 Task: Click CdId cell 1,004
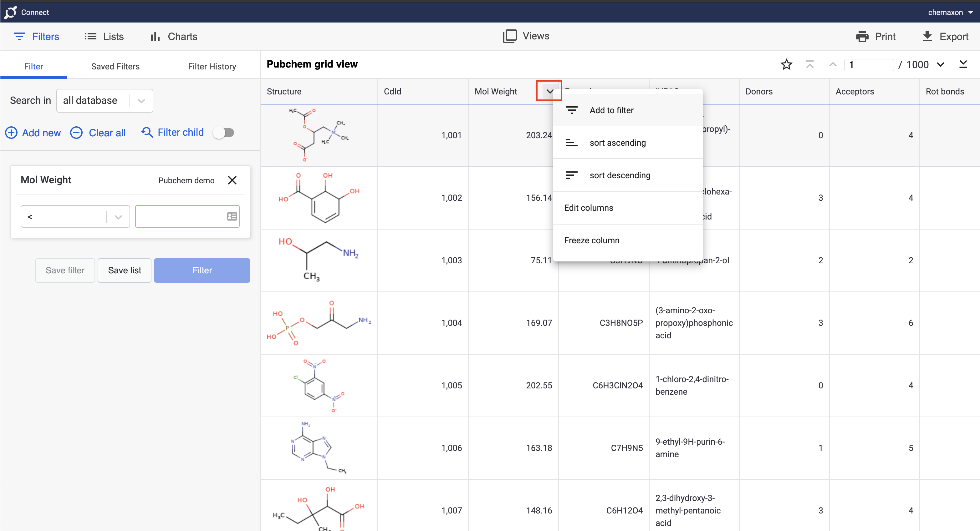[x=423, y=323]
